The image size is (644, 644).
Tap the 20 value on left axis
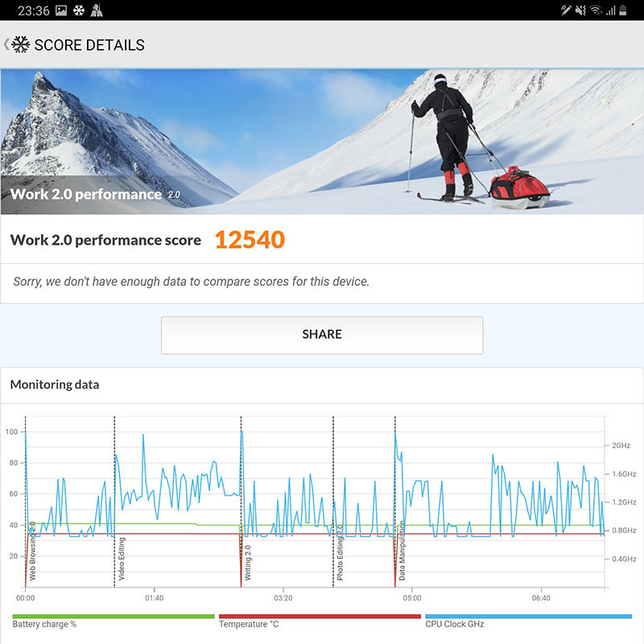pyautogui.click(x=14, y=556)
